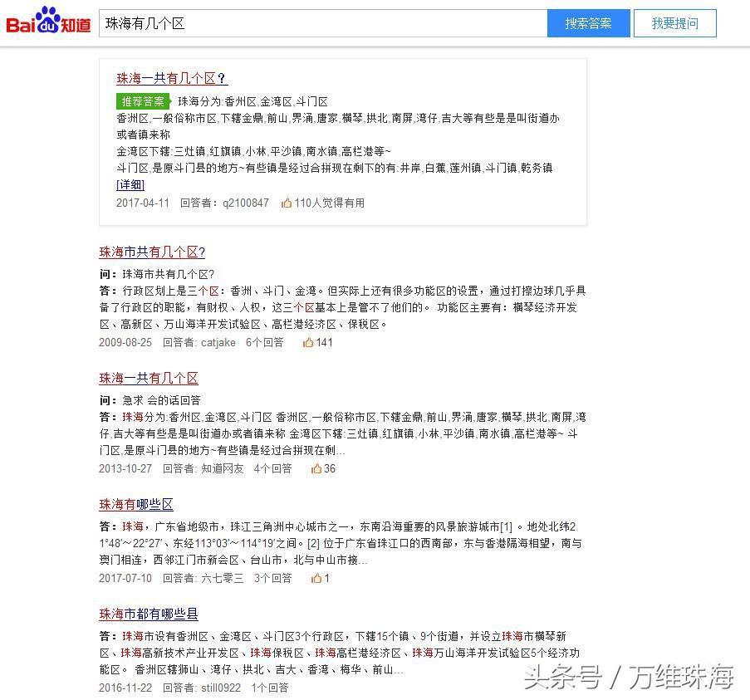Click the thumbs-up icon next to 1
The image size is (750, 700).
(316, 578)
